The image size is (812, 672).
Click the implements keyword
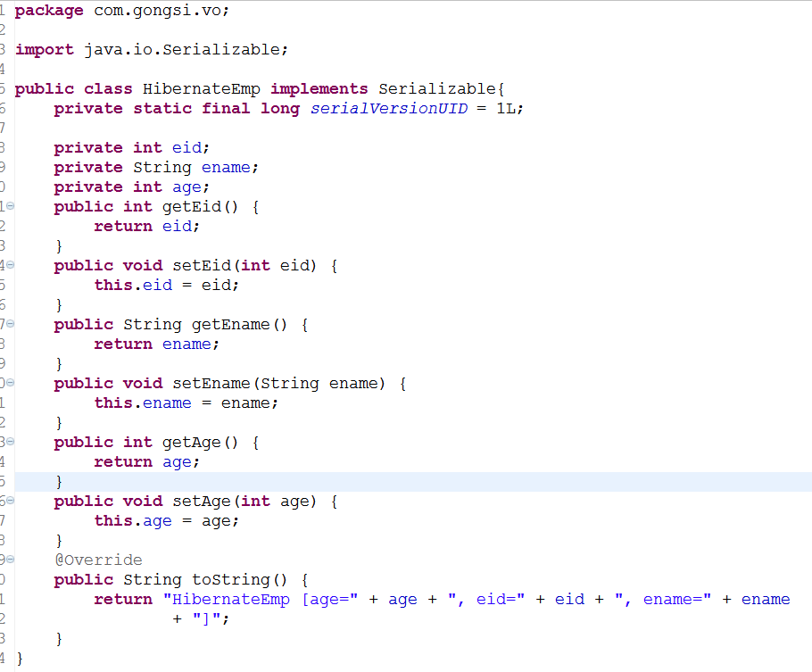pos(319,89)
